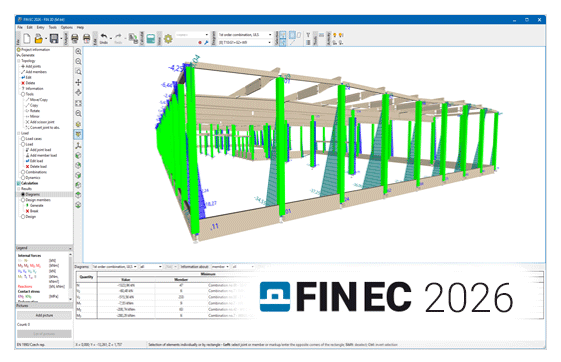The width and height of the screenshot is (561, 362).
Task: Select the Design members radio node
Action: point(23,200)
